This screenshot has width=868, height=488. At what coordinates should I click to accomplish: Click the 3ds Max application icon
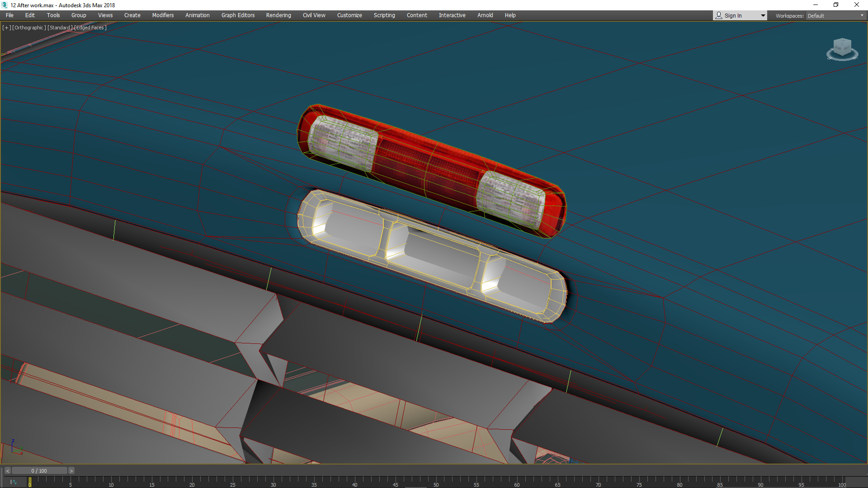coord(5,5)
